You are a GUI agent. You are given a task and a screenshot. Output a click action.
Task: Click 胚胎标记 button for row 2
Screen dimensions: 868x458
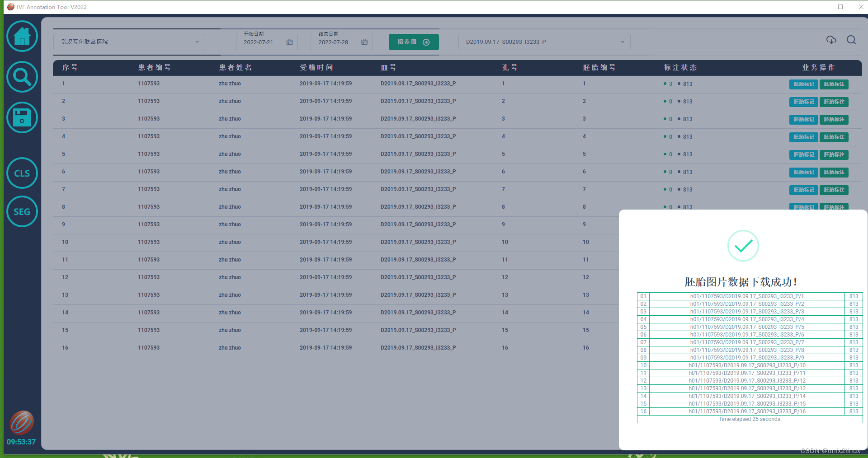(x=804, y=102)
